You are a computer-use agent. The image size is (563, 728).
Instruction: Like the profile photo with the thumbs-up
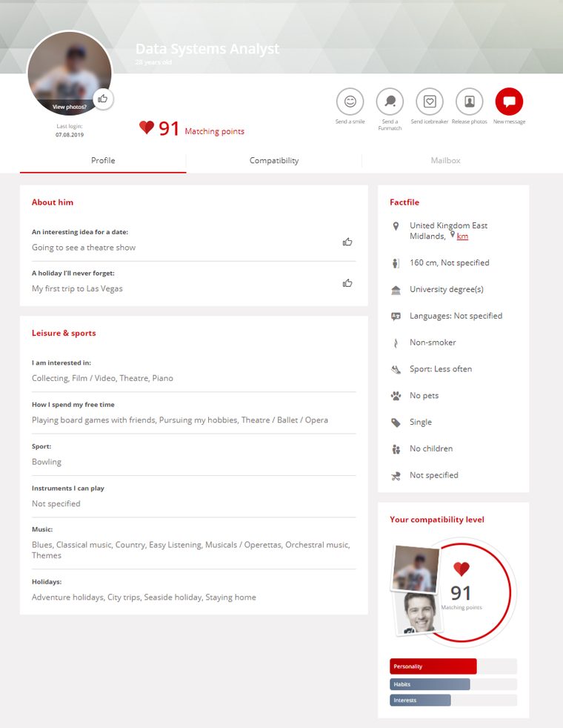tap(103, 99)
